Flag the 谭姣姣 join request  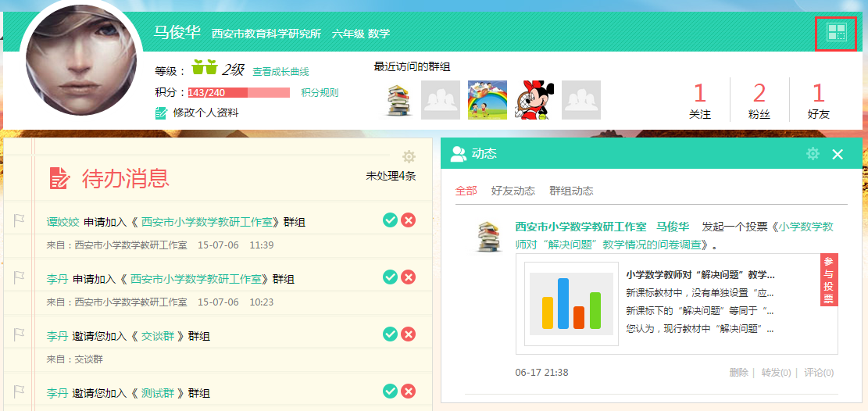19,221
